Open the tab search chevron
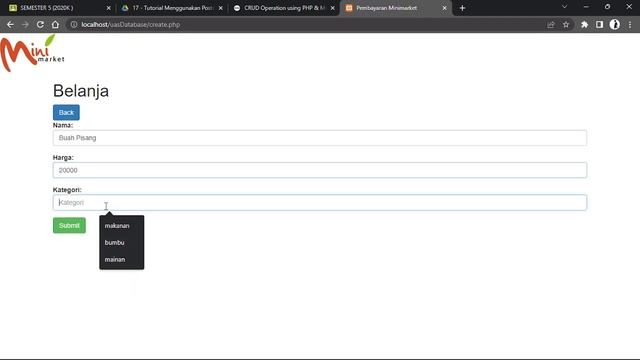This screenshot has width=640, height=360. pyautogui.click(x=564, y=7)
